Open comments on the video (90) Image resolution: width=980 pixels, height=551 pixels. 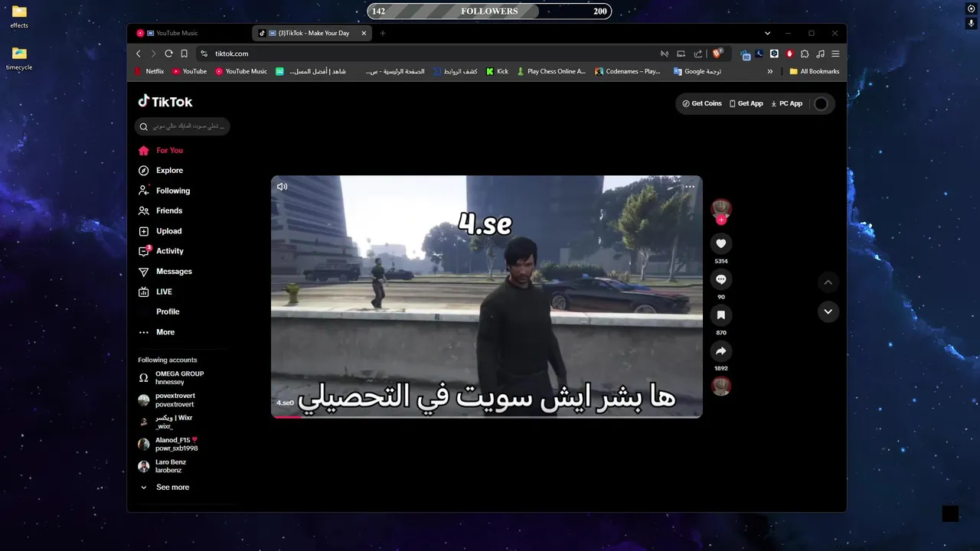pos(720,279)
